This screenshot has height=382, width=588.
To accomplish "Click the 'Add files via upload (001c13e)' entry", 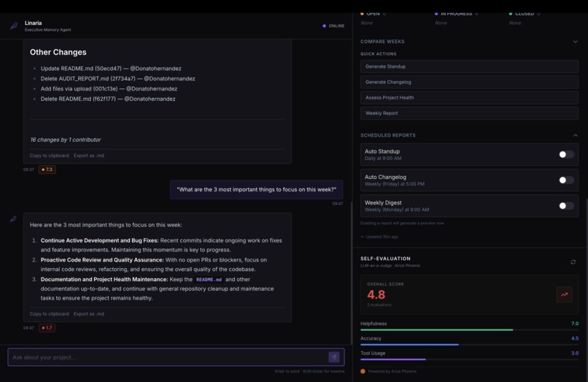I will [109, 89].
